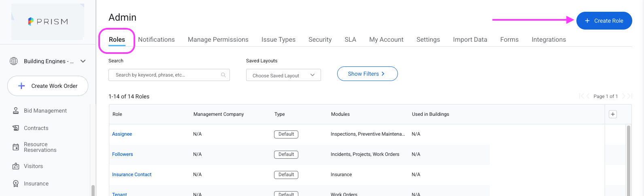The image size is (644, 196).
Task: Open the Choose Saved Layout dropdown
Action: point(283,75)
